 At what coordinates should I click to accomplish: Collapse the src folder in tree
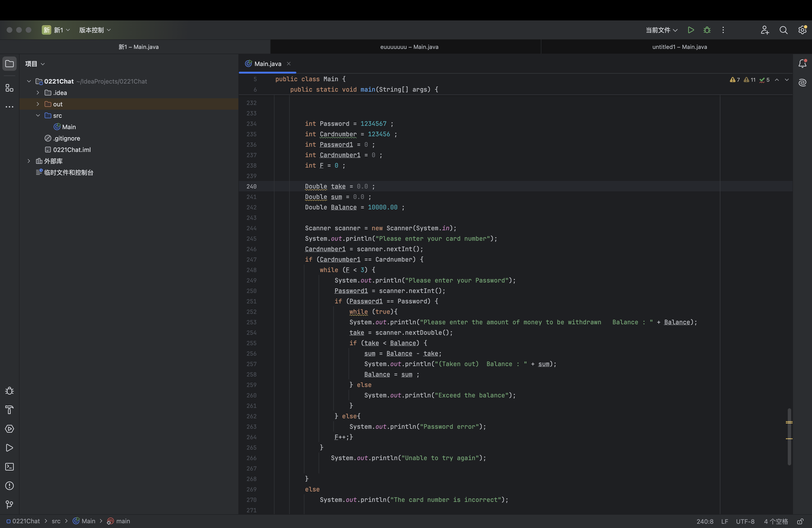(x=38, y=116)
